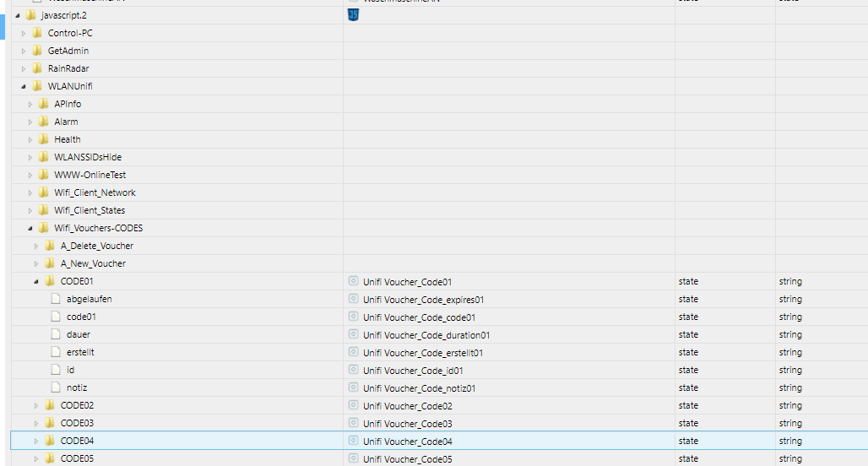Screen dimensions: 868x466
Task: Expand the RainRadar folder
Action: (24, 68)
